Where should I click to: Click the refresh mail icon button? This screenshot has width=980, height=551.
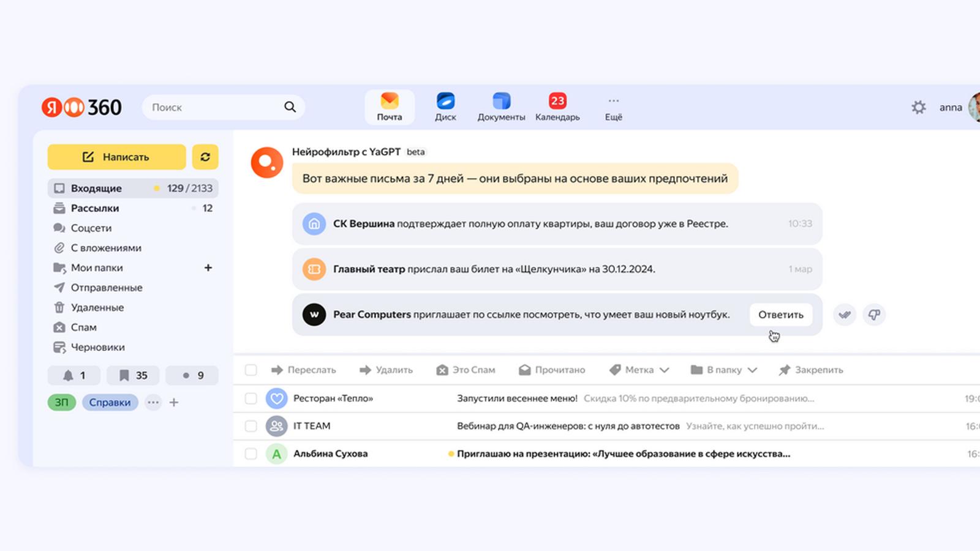point(205,157)
